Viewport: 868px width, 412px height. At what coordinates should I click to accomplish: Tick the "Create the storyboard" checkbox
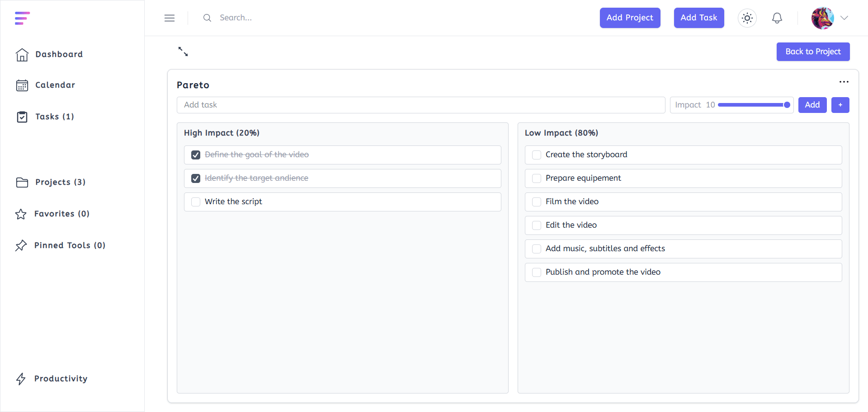point(537,155)
